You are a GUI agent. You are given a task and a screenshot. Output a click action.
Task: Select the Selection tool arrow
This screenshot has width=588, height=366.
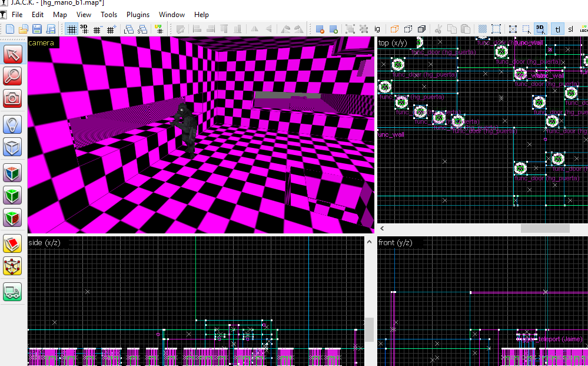pyautogui.click(x=12, y=54)
